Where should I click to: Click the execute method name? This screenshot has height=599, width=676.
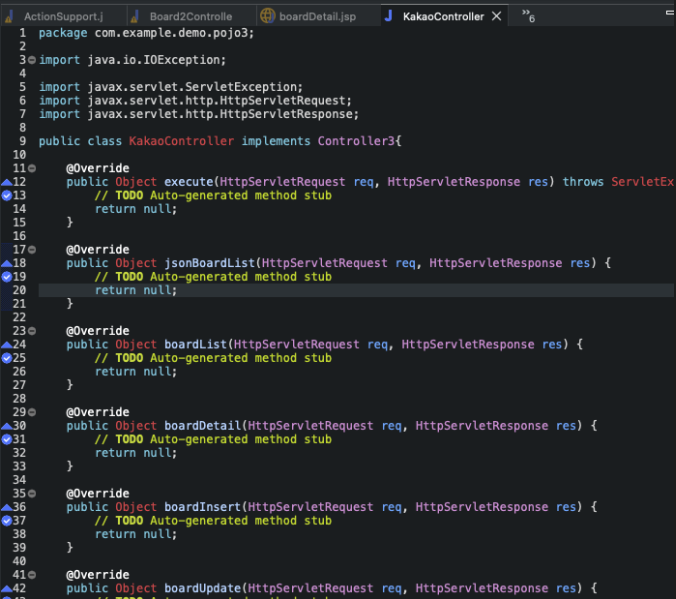tap(189, 182)
